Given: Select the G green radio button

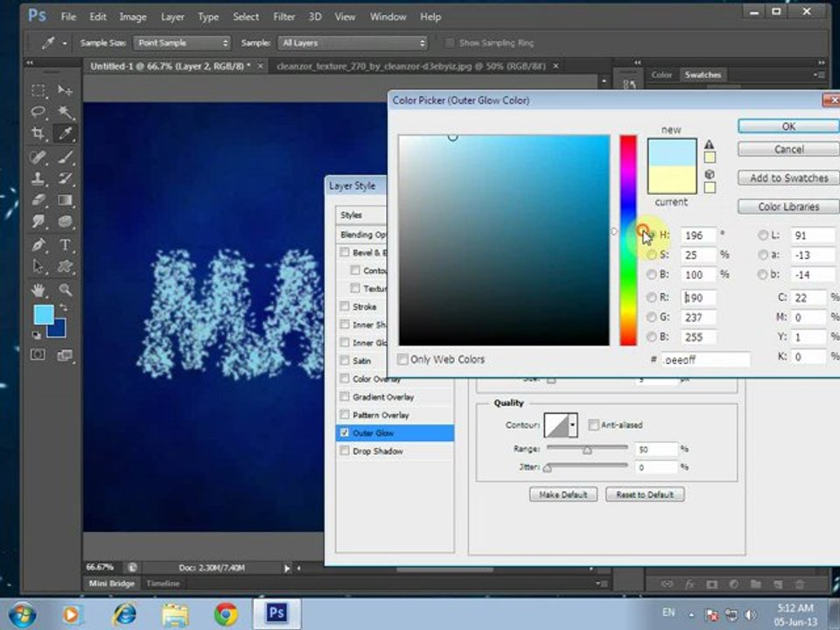Looking at the screenshot, I should pyautogui.click(x=651, y=317).
